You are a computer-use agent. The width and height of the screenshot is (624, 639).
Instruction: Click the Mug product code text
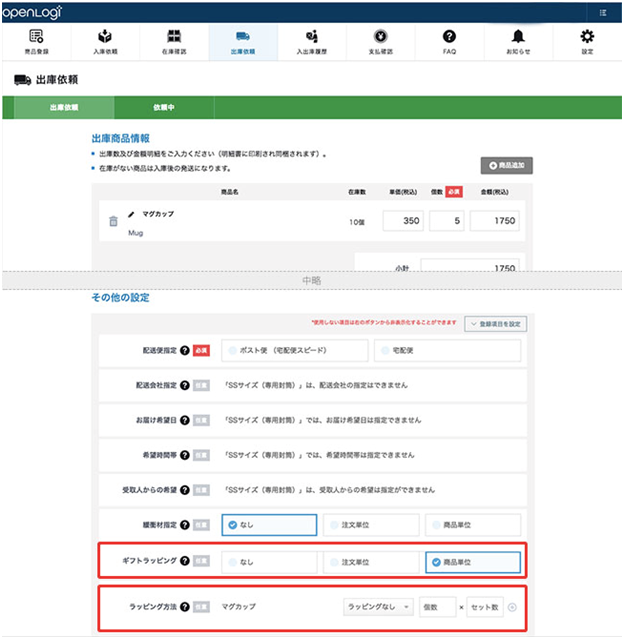click(136, 233)
